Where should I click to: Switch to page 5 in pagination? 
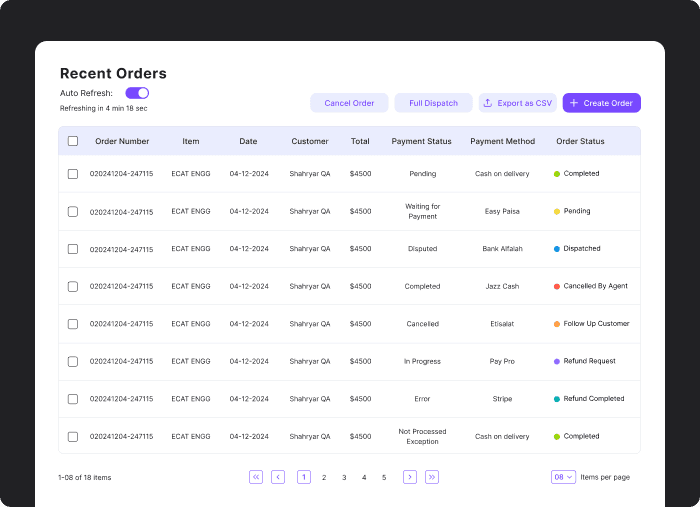coord(384,478)
